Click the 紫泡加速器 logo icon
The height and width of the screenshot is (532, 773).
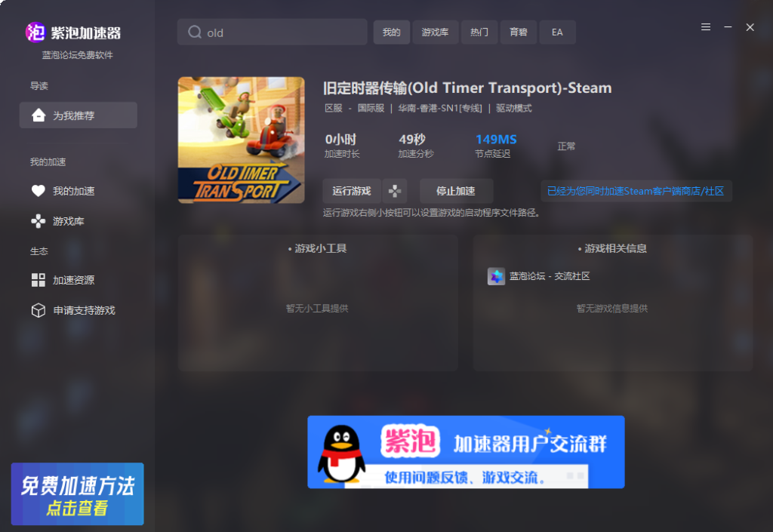(35, 32)
